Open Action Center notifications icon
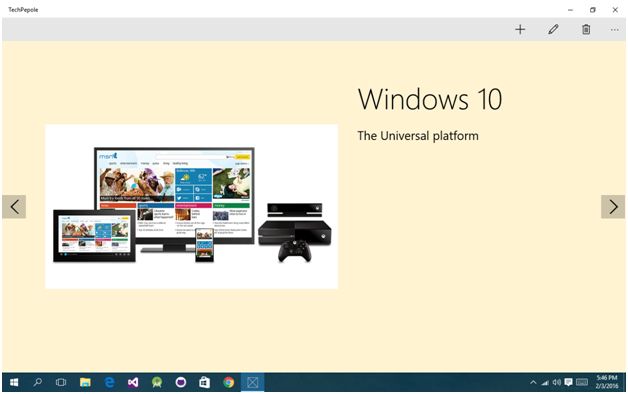 pyautogui.click(x=568, y=382)
